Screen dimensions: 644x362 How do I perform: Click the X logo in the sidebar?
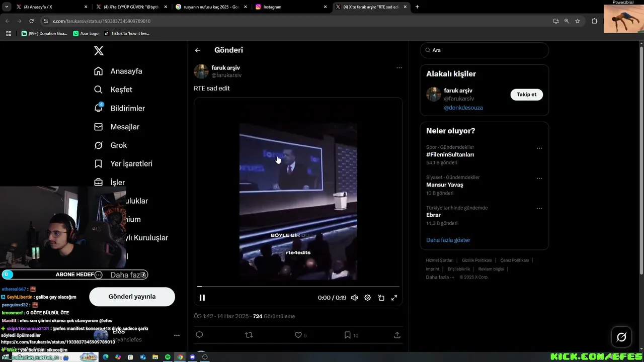point(99,51)
